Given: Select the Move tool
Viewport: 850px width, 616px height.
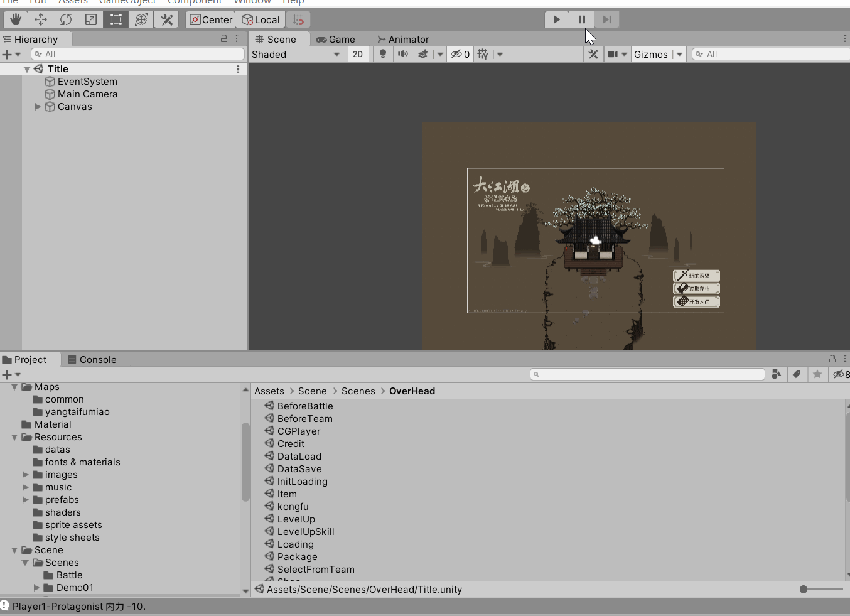Looking at the screenshot, I should coord(40,19).
